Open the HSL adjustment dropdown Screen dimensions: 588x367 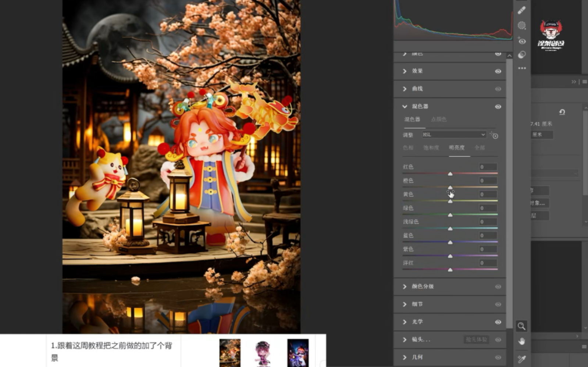pyautogui.click(x=454, y=135)
